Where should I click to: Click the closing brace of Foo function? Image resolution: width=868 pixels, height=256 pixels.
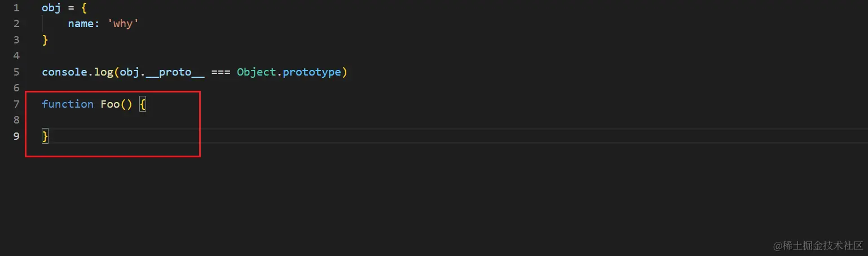[45, 136]
